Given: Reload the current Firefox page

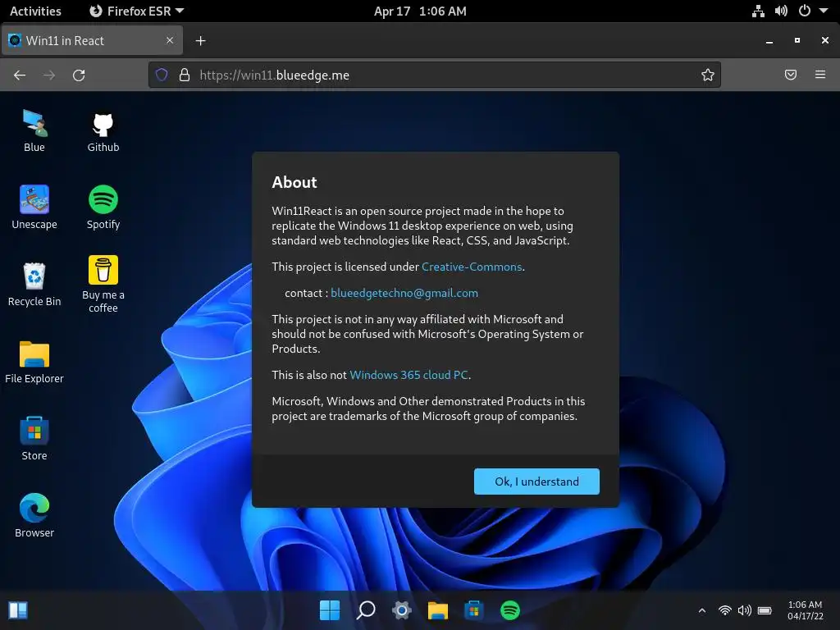Looking at the screenshot, I should [x=79, y=75].
